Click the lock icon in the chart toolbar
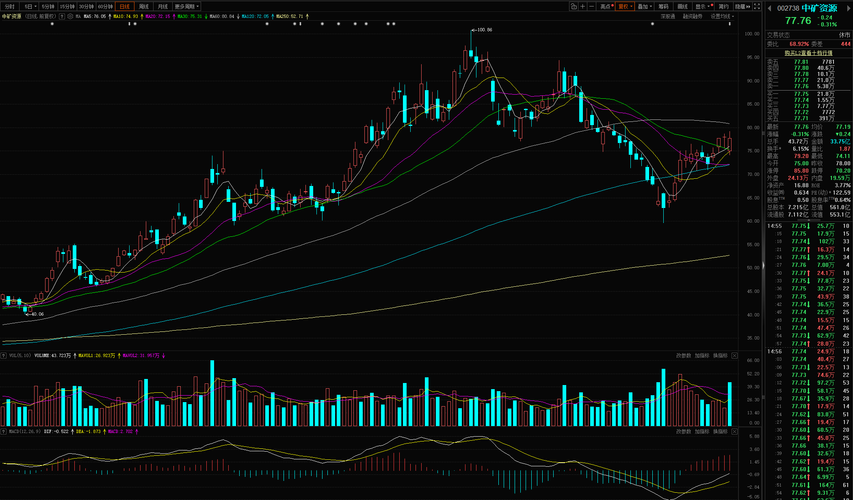The width and height of the screenshot is (853, 500). click(573, 7)
